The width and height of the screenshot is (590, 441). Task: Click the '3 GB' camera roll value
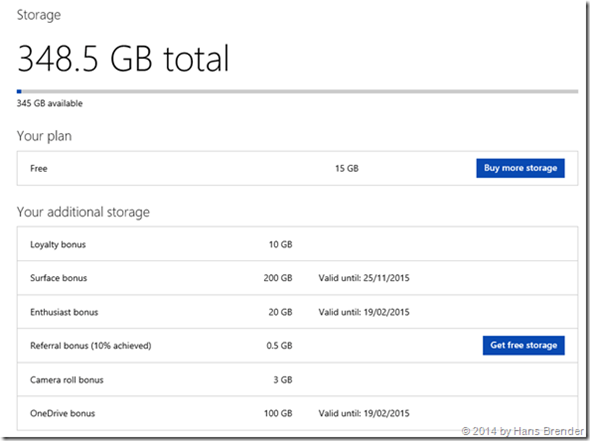coord(283,380)
